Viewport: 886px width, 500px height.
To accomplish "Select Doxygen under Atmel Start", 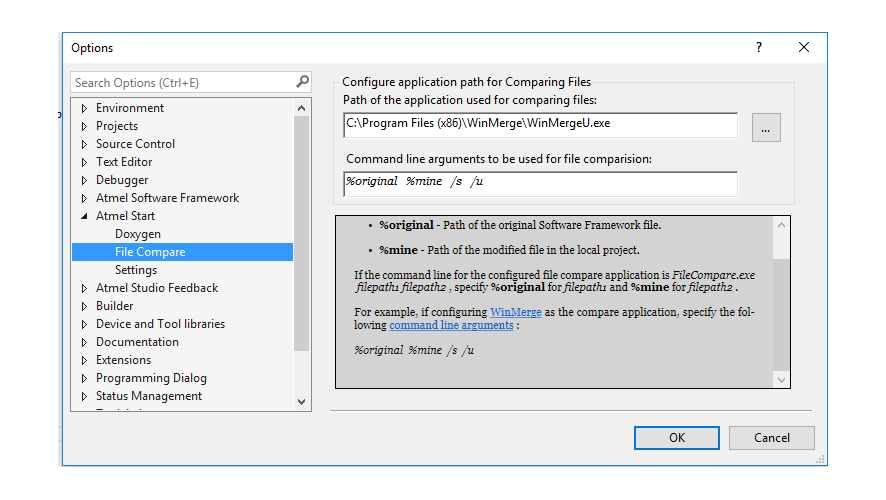I will point(137,234).
